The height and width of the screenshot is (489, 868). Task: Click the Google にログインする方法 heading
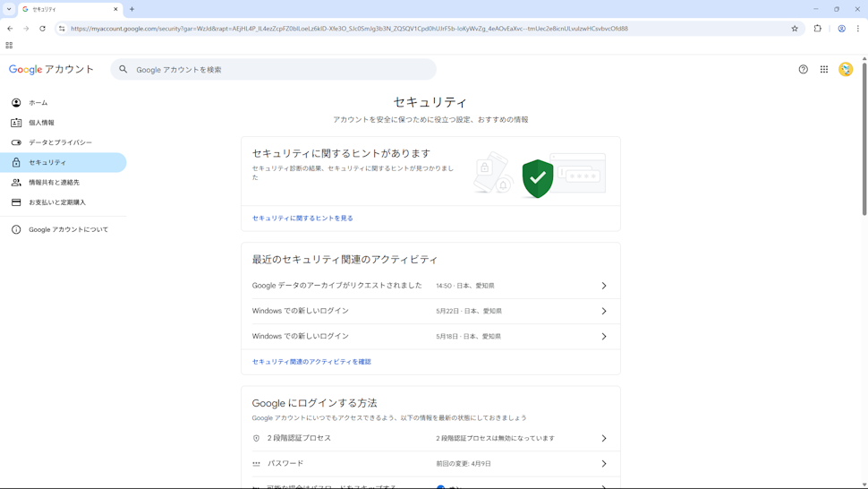click(x=314, y=403)
